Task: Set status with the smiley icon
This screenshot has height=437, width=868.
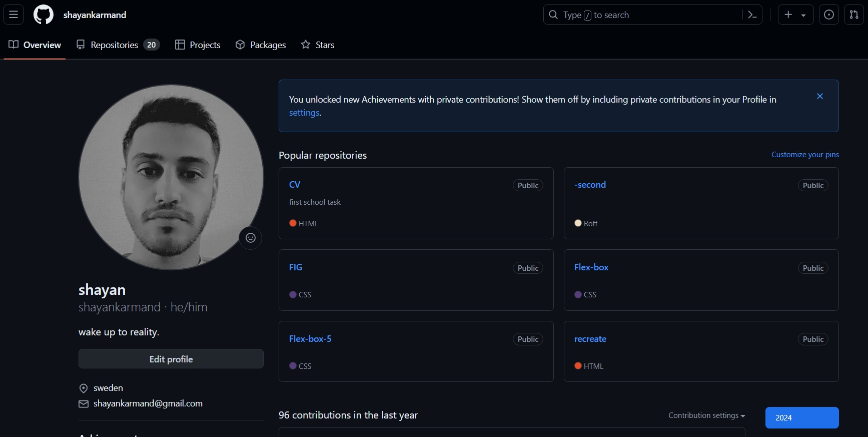Action: click(251, 238)
